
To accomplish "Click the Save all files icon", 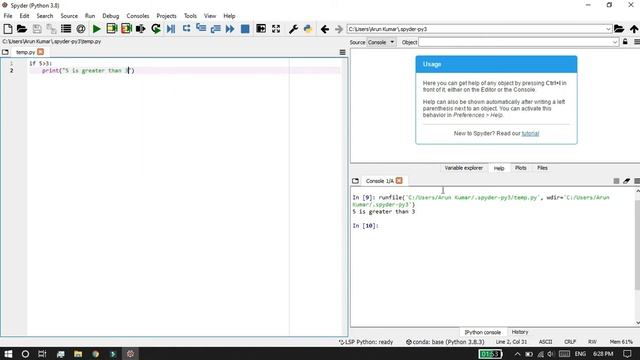I will coord(51,29).
